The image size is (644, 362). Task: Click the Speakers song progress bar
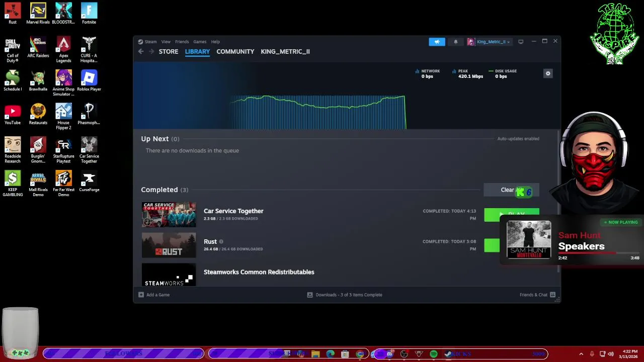point(599,253)
